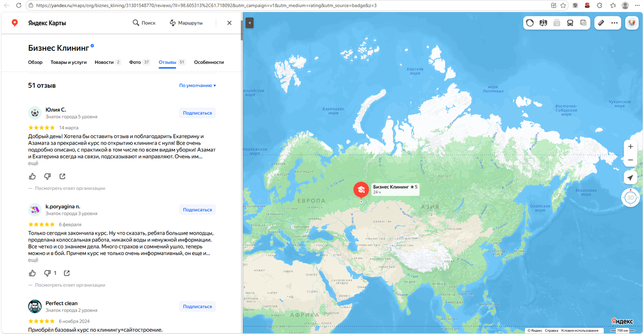Click the verified badge next to Бизнес Клининг
The height and width of the screenshot is (334, 644).
tap(92, 46)
